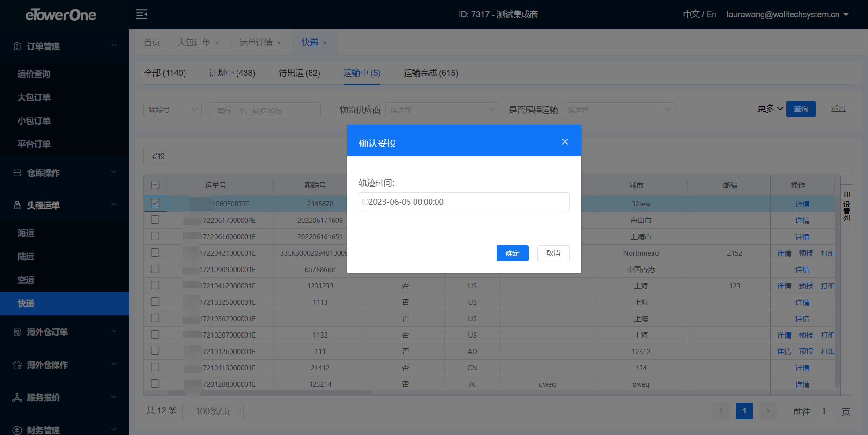Open the 物流供应商 dropdown
Viewport: 868px width, 435px height.
click(x=441, y=110)
